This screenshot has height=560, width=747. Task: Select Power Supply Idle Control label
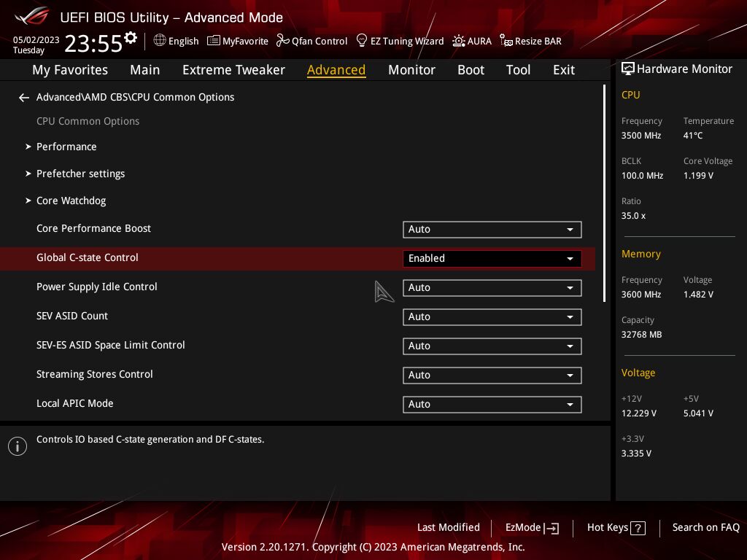point(97,287)
